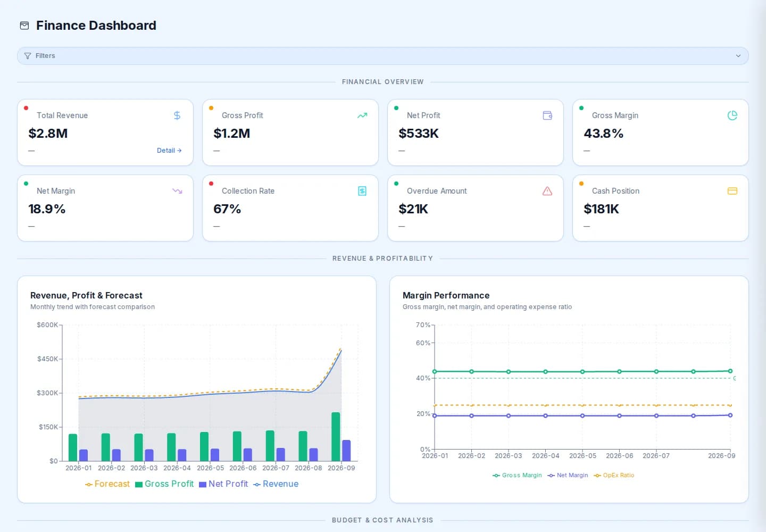This screenshot has width=766, height=532.
Task: Toggle OpEx Ratio legend entry
Action: click(614, 476)
